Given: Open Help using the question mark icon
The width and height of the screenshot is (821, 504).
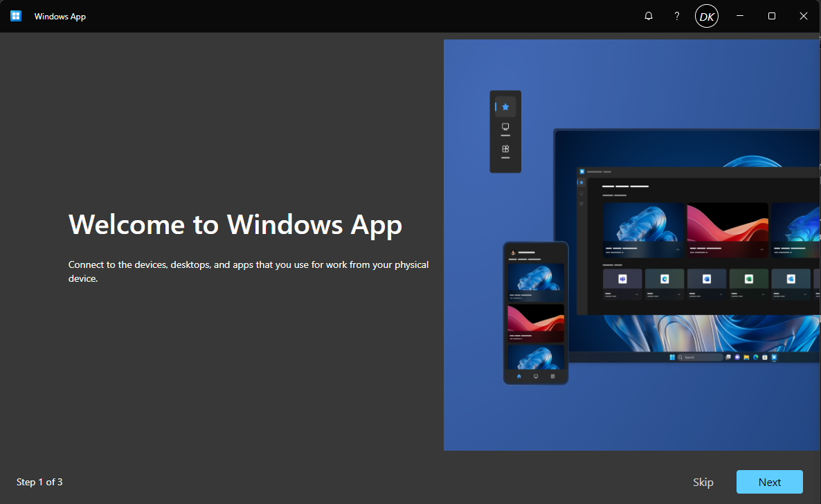Looking at the screenshot, I should click(676, 15).
